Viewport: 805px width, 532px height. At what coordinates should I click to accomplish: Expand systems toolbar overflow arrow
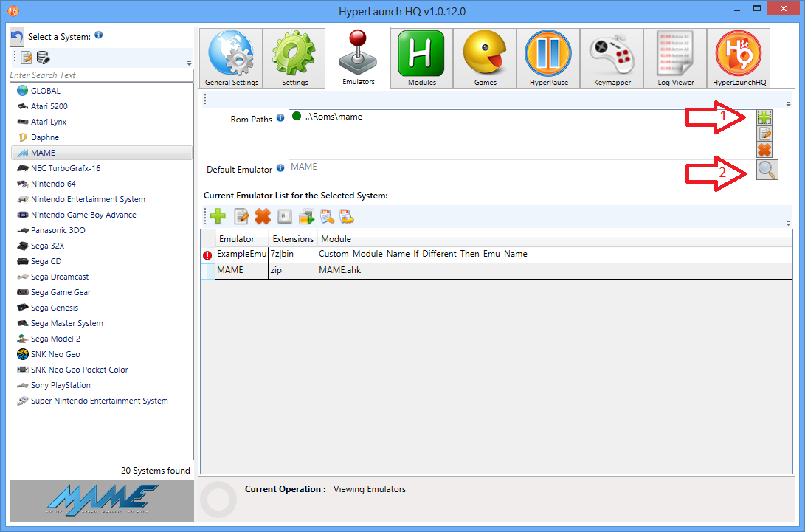point(190,63)
